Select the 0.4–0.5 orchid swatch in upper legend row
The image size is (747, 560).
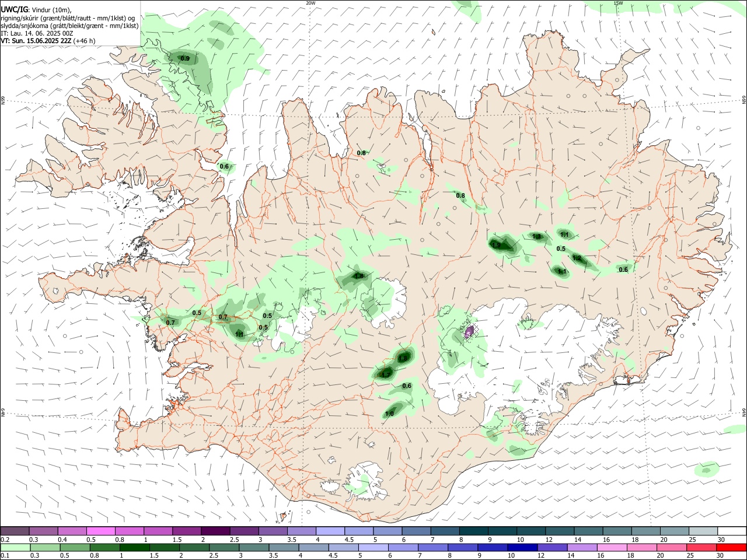click(x=72, y=531)
